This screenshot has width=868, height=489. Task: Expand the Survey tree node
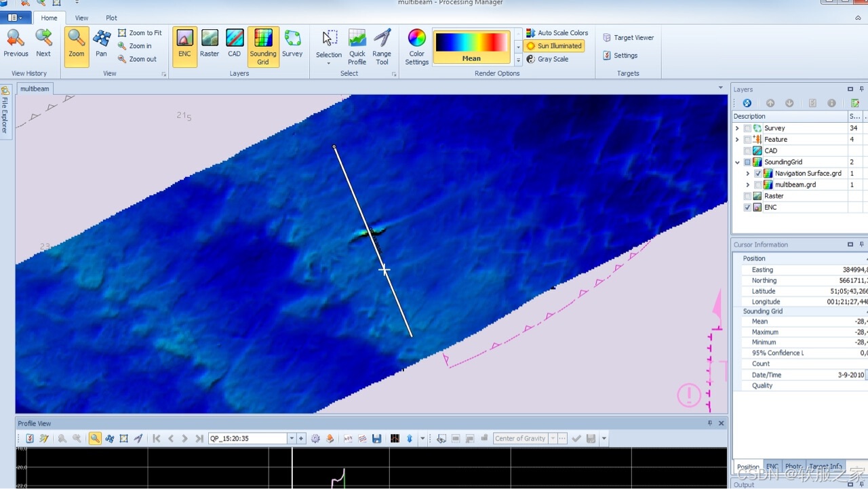pos(737,128)
